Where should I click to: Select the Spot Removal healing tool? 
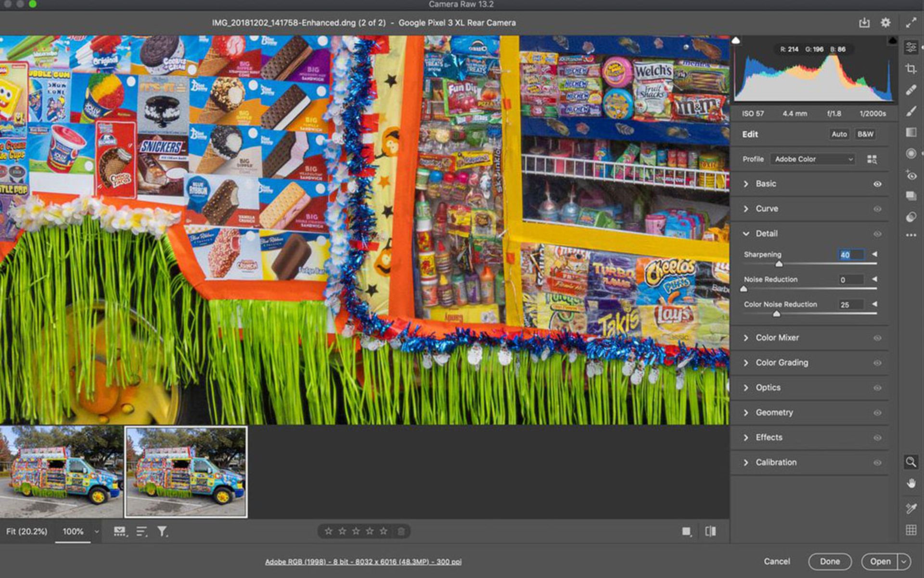(911, 90)
